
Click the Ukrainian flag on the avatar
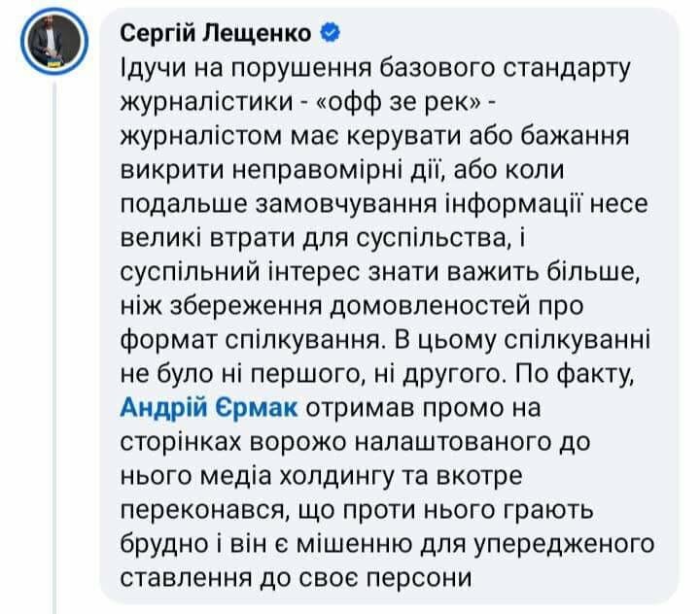pos(54,65)
